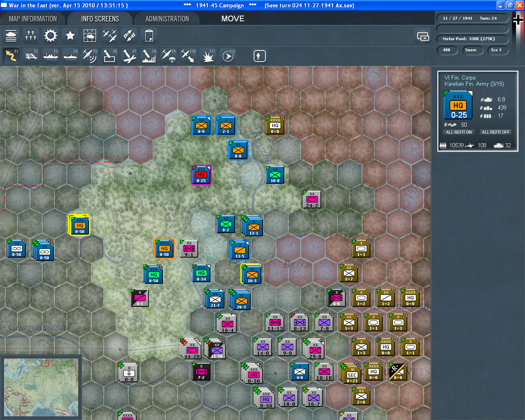This screenshot has height=420, width=525.
Task: Select the orange unit labeled 8-0
Action: pos(238,150)
